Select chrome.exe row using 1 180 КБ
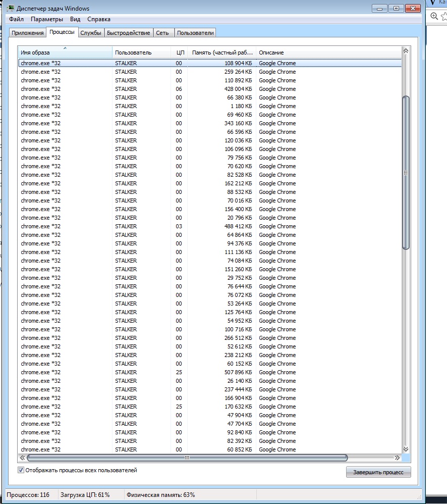The height and width of the screenshot is (504, 447). coord(210,106)
